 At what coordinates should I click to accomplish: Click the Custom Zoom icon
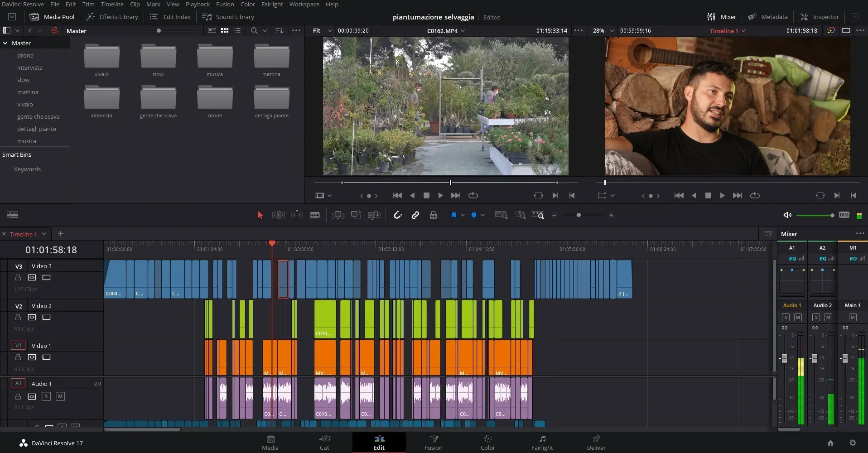pyautogui.click(x=538, y=215)
